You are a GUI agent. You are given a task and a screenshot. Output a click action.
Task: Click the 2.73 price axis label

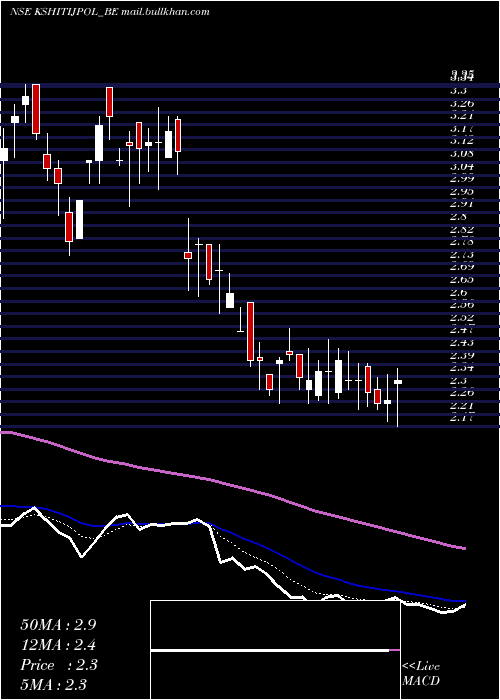[x=462, y=255]
